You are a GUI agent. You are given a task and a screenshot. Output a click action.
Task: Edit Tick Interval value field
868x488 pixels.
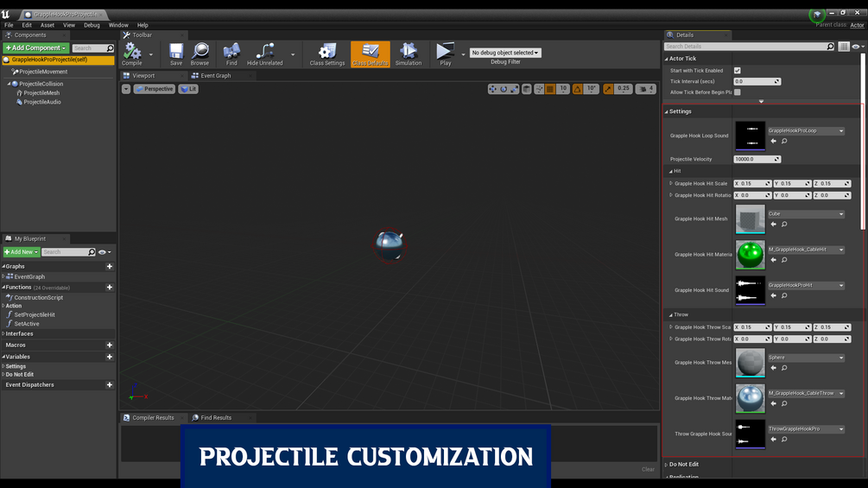[757, 81]
